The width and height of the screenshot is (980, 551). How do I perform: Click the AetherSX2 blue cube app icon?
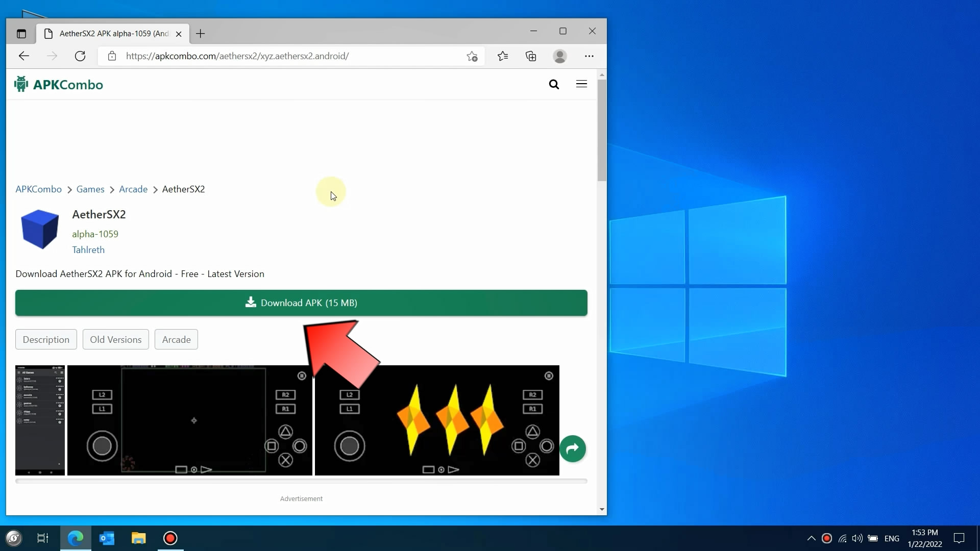40,229
